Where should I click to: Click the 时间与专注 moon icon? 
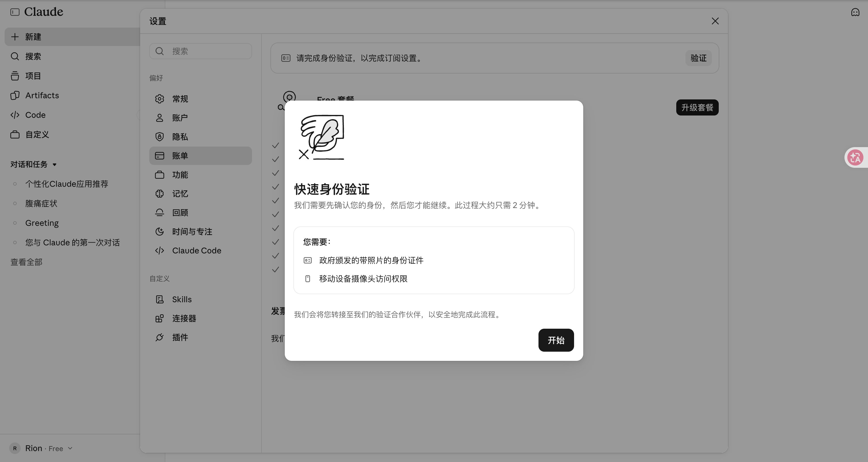[x=159, y=231]
